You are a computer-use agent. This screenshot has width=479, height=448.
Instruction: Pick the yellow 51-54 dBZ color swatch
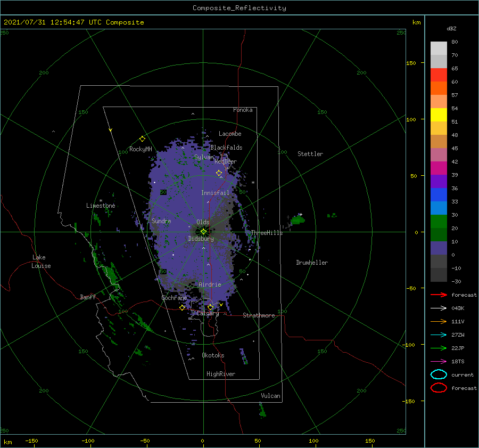click(439, 115)
